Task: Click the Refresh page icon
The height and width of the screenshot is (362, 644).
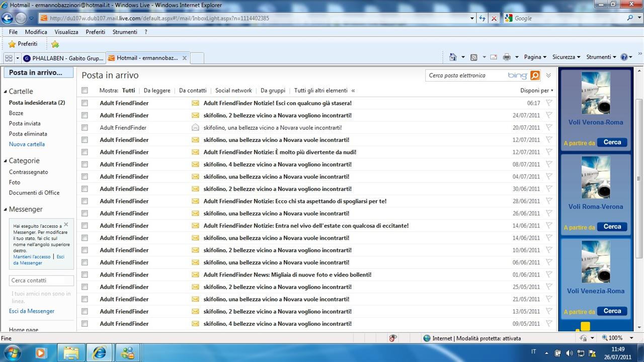Action: tap(482, 18)
